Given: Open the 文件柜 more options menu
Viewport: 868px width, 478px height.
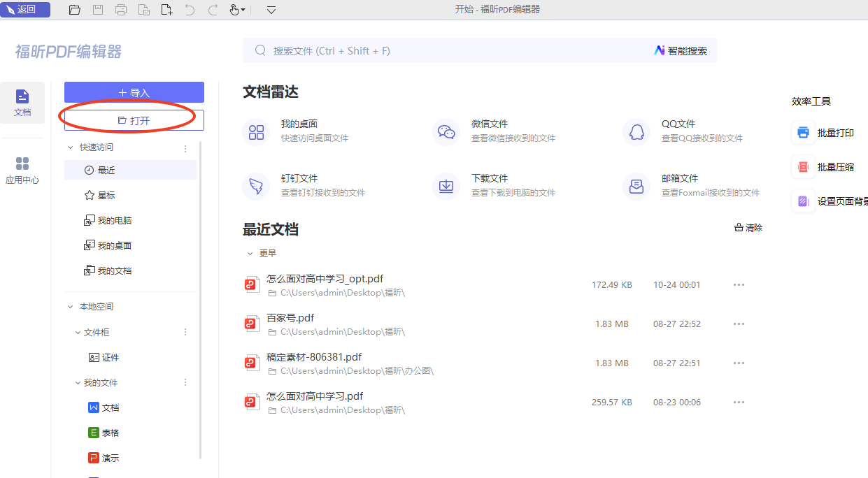Looking at the screenshot, I should tap(185, 332).
